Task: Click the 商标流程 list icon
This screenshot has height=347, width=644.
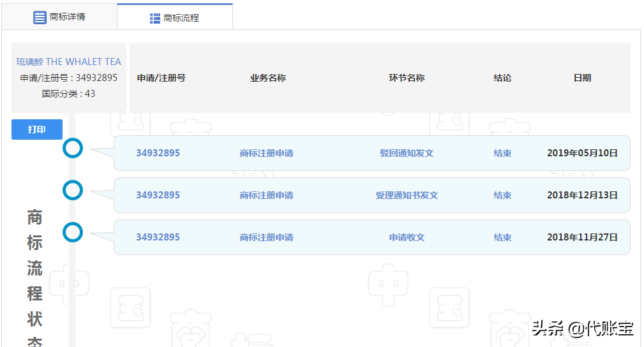Action: tap(155, 18)
